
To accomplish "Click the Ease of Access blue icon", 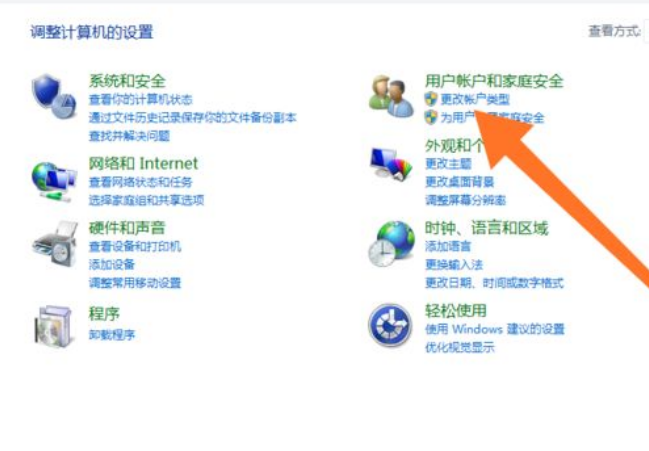I will [390, 325].
